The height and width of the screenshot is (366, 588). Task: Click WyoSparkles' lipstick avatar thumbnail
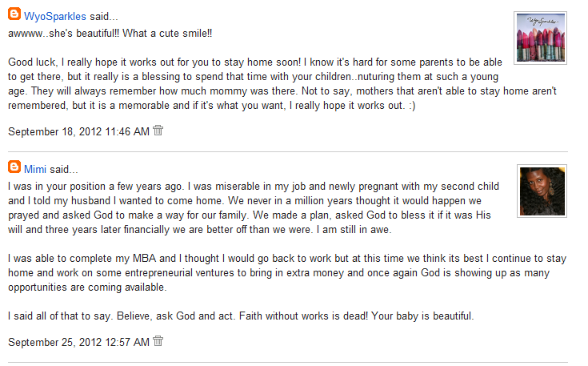542,37
